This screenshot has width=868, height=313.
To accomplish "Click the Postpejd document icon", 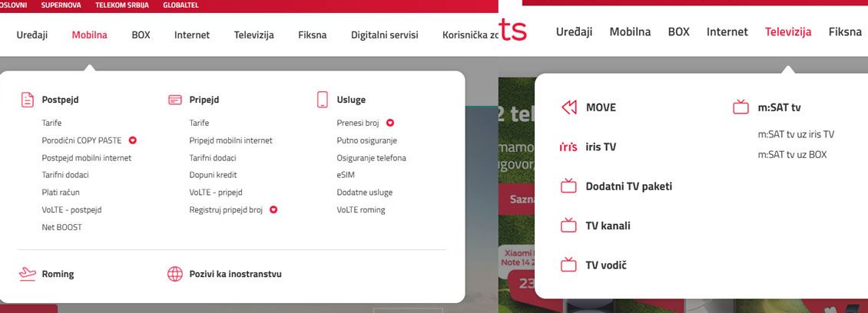I will click(27, 100).
